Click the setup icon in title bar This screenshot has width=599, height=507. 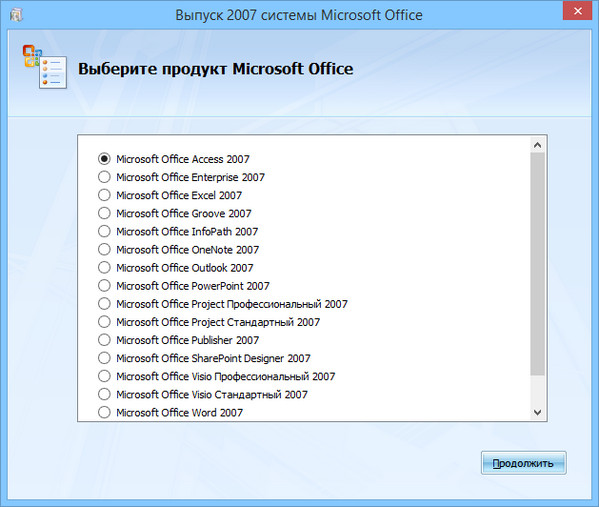16,15
